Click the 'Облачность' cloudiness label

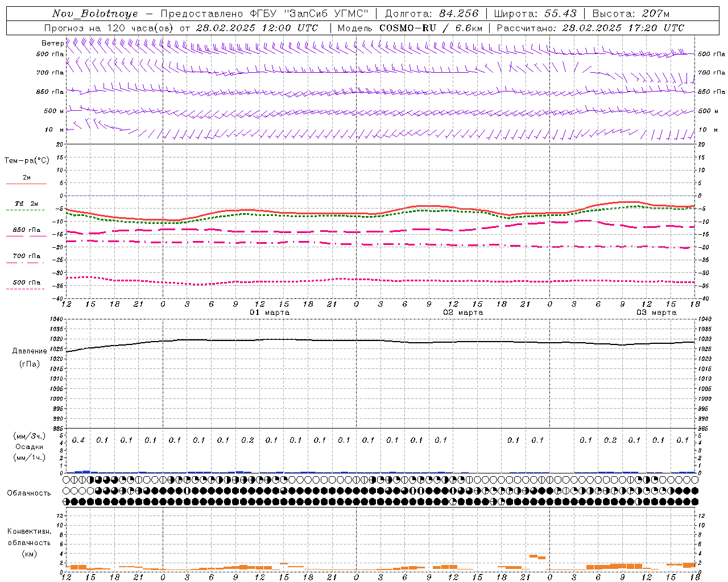(x=29, y=493)
